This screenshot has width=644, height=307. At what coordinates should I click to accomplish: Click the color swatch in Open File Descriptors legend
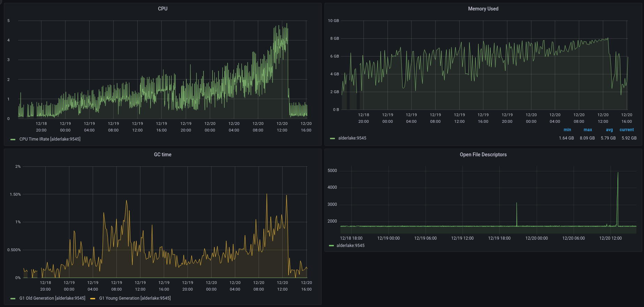331,246
